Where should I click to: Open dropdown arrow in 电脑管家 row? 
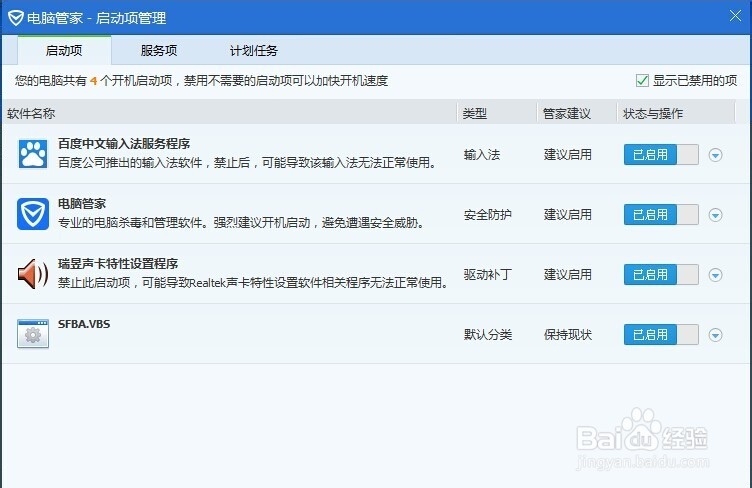(x=716, y=215)
